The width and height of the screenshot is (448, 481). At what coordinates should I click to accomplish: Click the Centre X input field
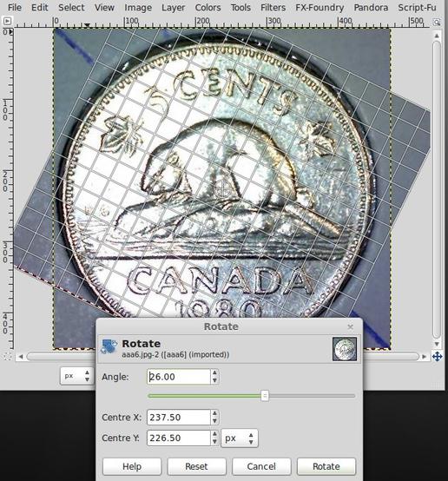coord(179,418)
